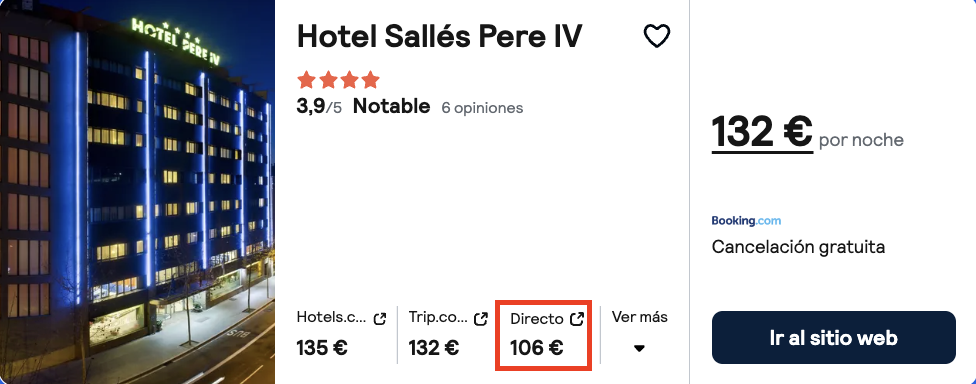
Task: Select the Hotels.com 135 € price offer
Action: coord(341,335)
